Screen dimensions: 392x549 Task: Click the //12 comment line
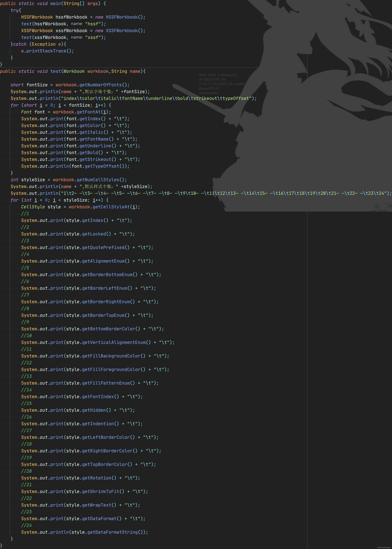26,363
